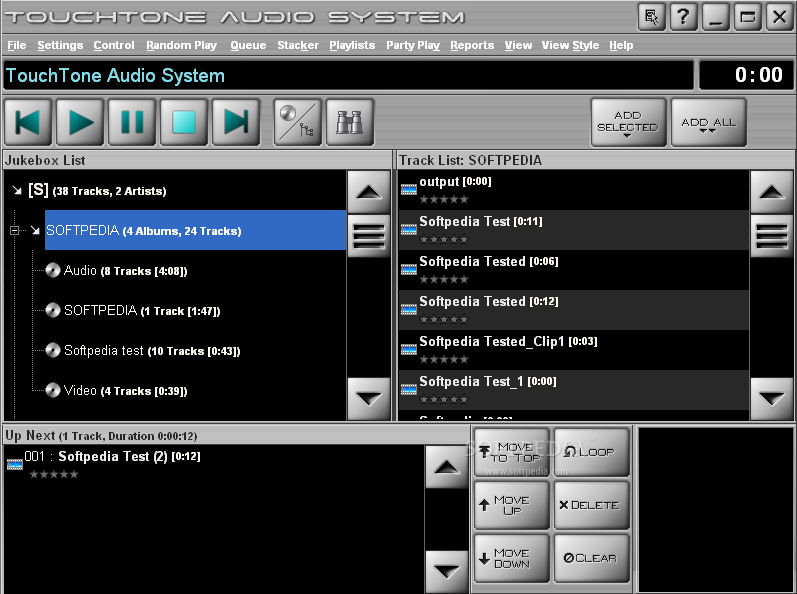Click the title bar cursor-page icon
The height and width of the screenshot is (594, 797).
[652, 17]
